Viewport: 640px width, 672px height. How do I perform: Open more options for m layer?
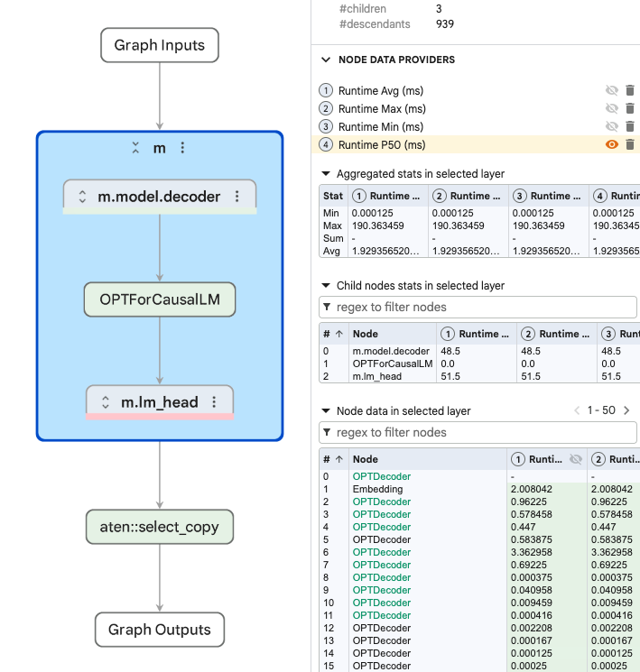182,148
